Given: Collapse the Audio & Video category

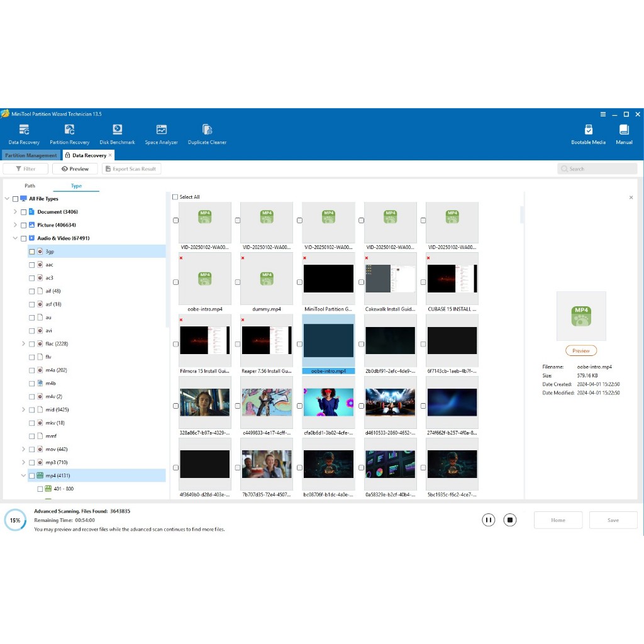Looking at the screenshot, I should [x=15, y=238].
